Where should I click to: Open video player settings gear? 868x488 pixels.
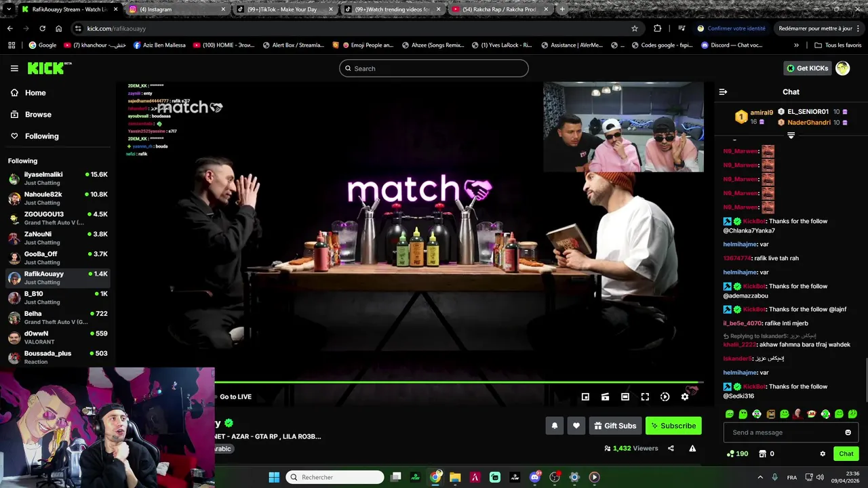click(x=685, y=397)
